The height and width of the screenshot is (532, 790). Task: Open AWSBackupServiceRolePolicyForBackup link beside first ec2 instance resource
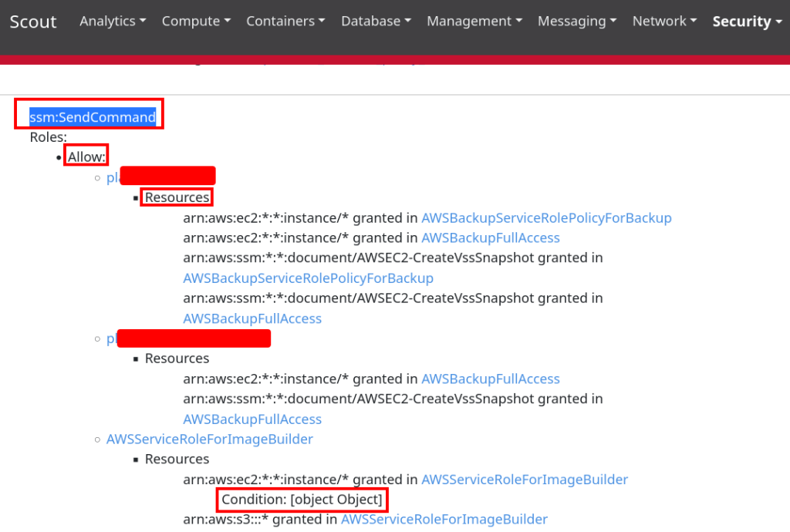(x=546, y=218)
